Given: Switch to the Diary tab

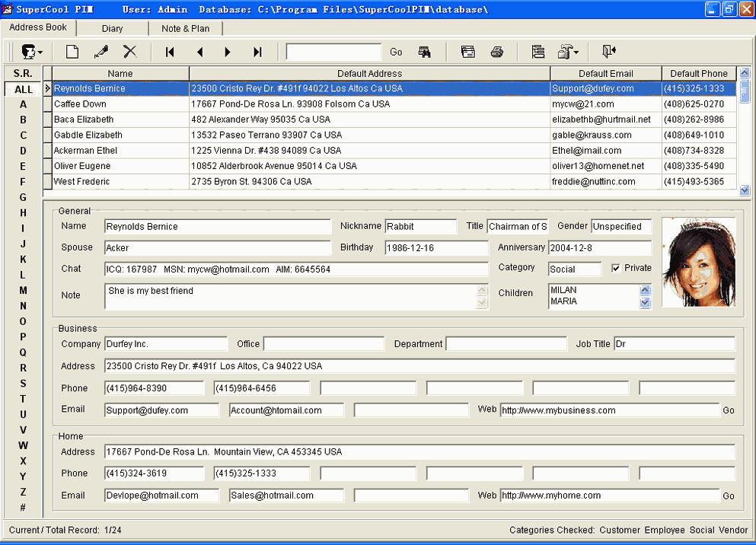Looking at the screenshot, I should (112, 28).
